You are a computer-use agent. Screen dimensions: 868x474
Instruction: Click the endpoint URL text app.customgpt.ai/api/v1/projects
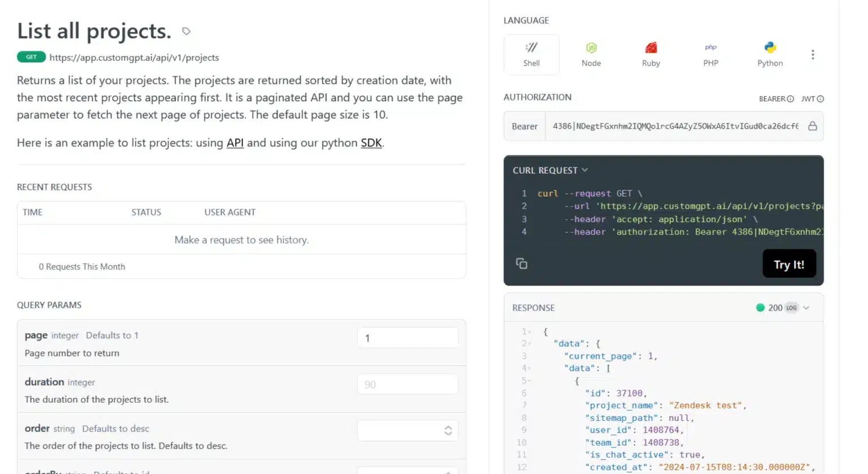point(134,58)
